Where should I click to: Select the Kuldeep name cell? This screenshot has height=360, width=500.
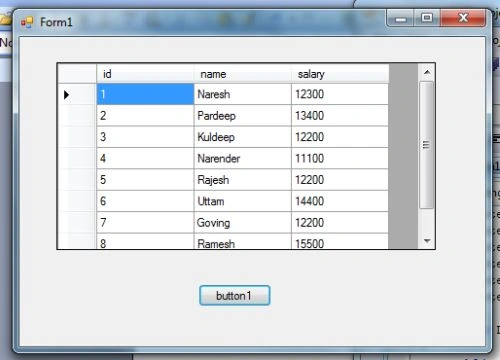pos(243,137)
